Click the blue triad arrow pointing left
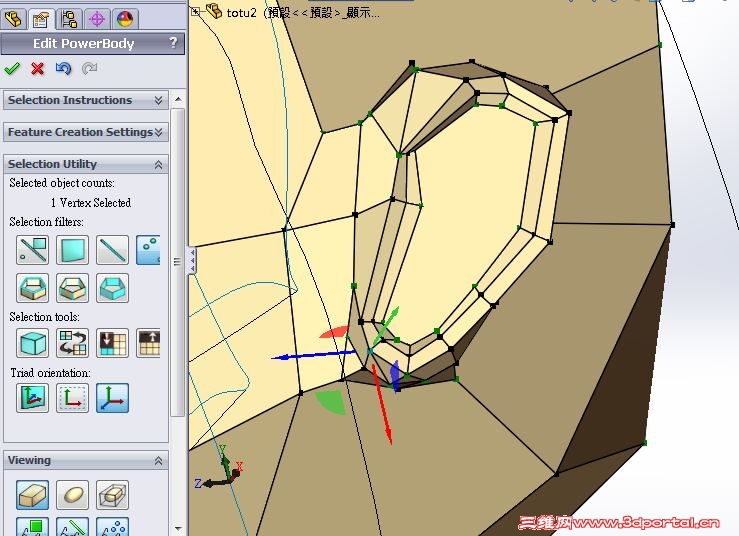Image resolution: width=739 pixels, height=536 pixels. pyautogui.click(x=315, y=355)
